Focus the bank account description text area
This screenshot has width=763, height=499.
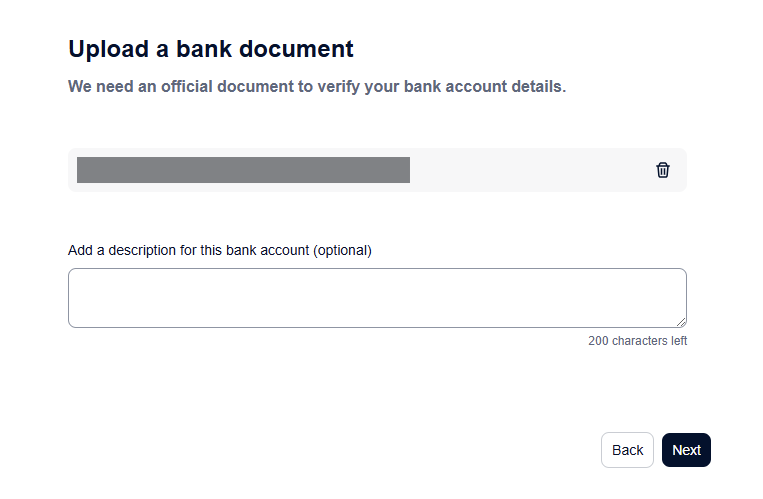tap(377, 298)
